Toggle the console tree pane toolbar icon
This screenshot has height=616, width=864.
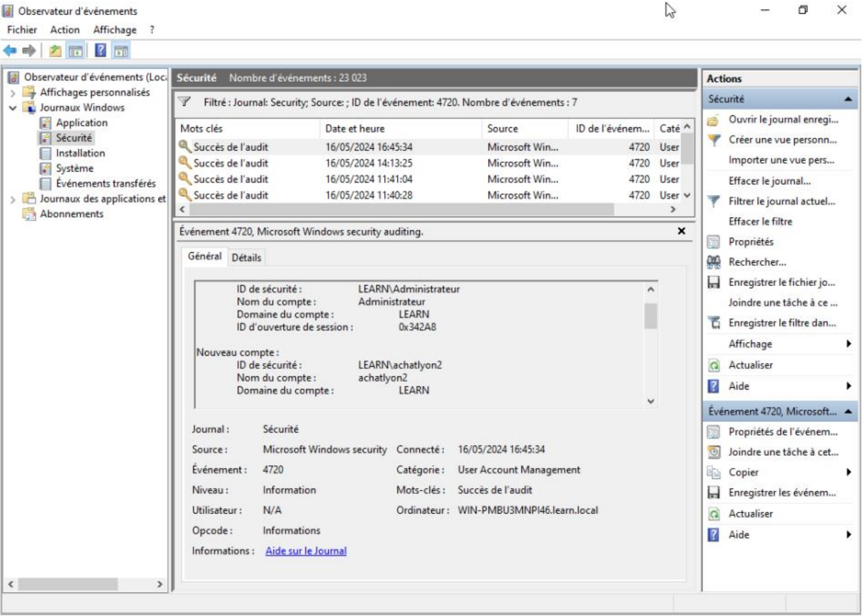tap(75, 50)
